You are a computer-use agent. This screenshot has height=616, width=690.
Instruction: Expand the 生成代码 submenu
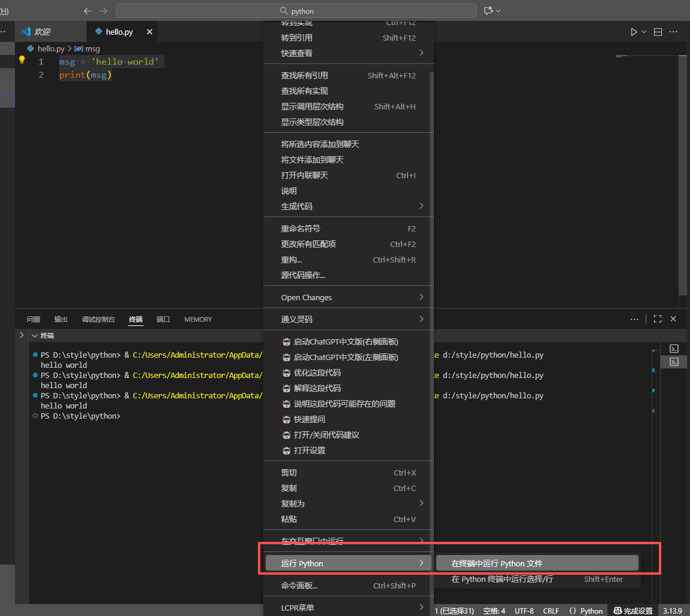coord(348,206)
